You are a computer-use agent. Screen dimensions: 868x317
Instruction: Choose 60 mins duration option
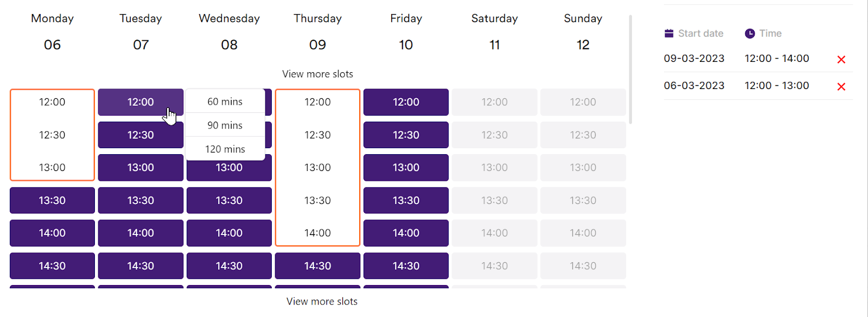point(225,102)
